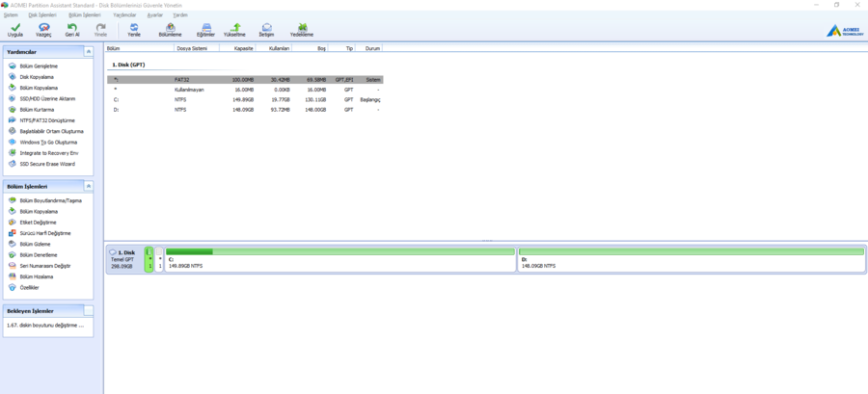Discard operations using the Vazgeç icon
This screenshot has height=394, width=868.
tap(43, 30)
